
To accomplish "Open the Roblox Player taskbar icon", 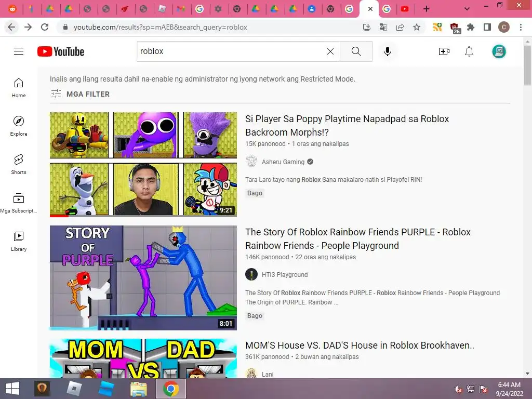I will pyautogui.click(x=74, y=389).
